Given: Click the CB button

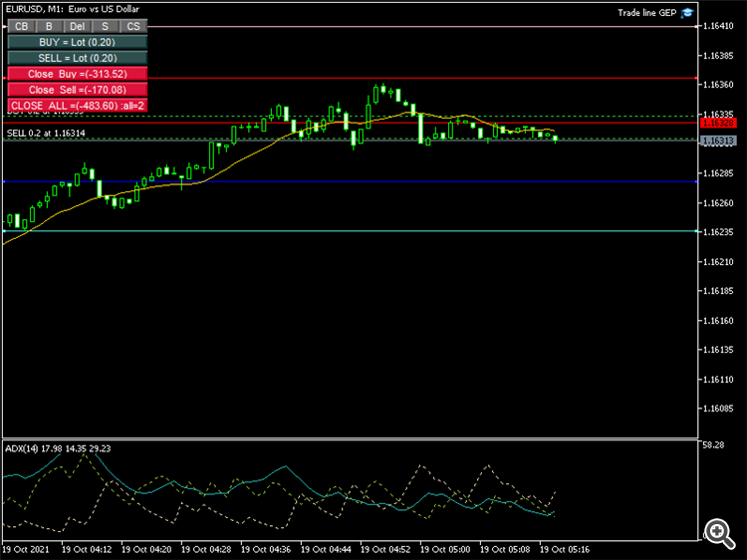Looking at the screenshot, I should pos(22,26).
